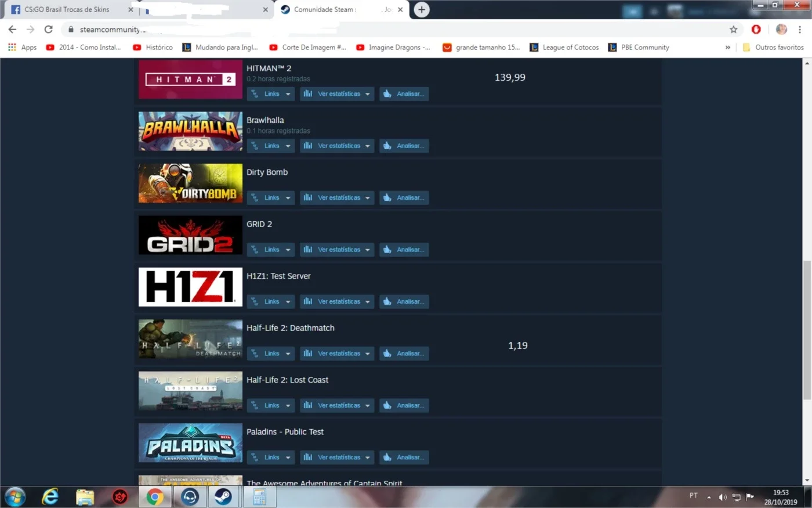This screenshot has height=508, width=812.
Task: Click Analisar for Half-Life 2: Lost Coast
Action: [x=404, y=405]
